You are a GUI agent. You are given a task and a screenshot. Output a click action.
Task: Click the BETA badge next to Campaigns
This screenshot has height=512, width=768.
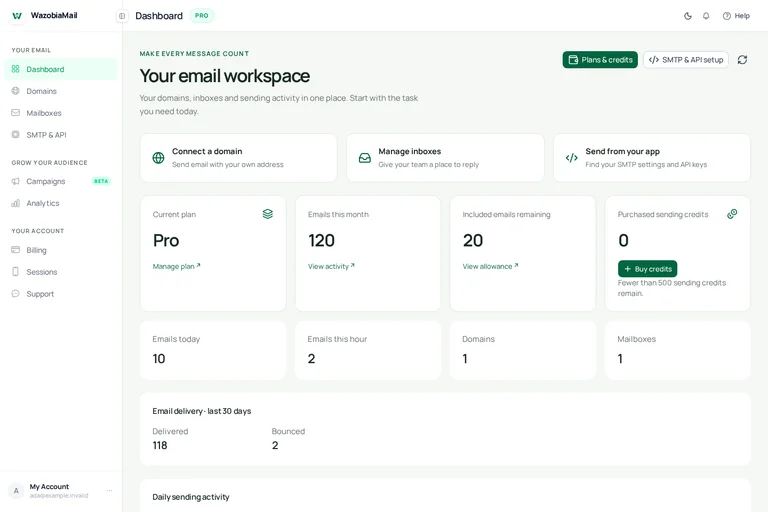pyautogui.click(x=101, y=181)
